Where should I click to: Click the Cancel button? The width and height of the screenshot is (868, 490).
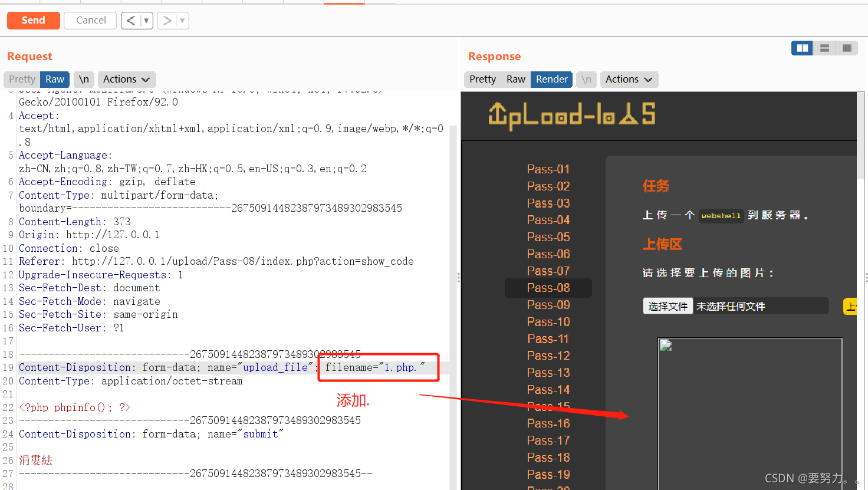pyautogui.click(x=91, y=20)
